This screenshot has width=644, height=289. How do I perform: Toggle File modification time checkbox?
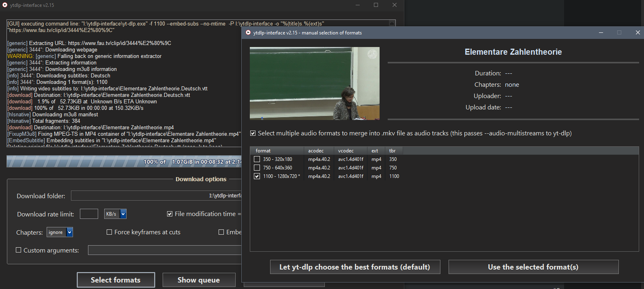click(170, 214)
